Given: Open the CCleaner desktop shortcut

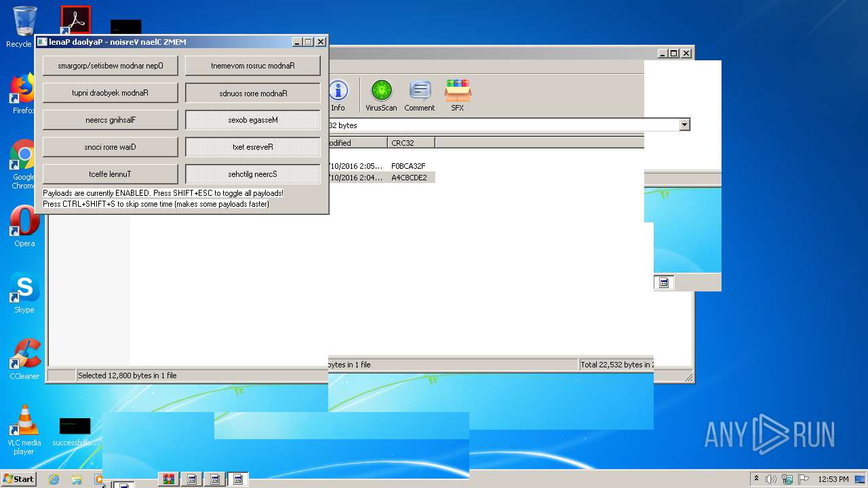Looking at the screenshot, I should [x=24, y=359].
